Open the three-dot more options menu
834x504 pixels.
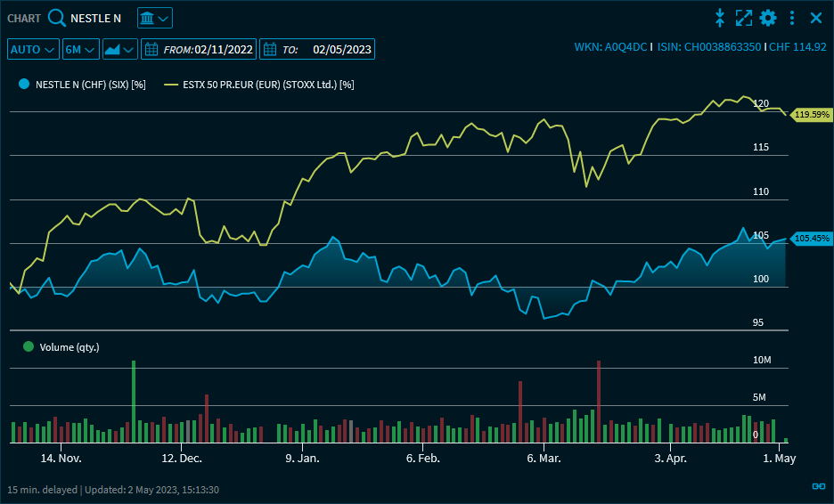pyautogui.click(x=792, y=18)
